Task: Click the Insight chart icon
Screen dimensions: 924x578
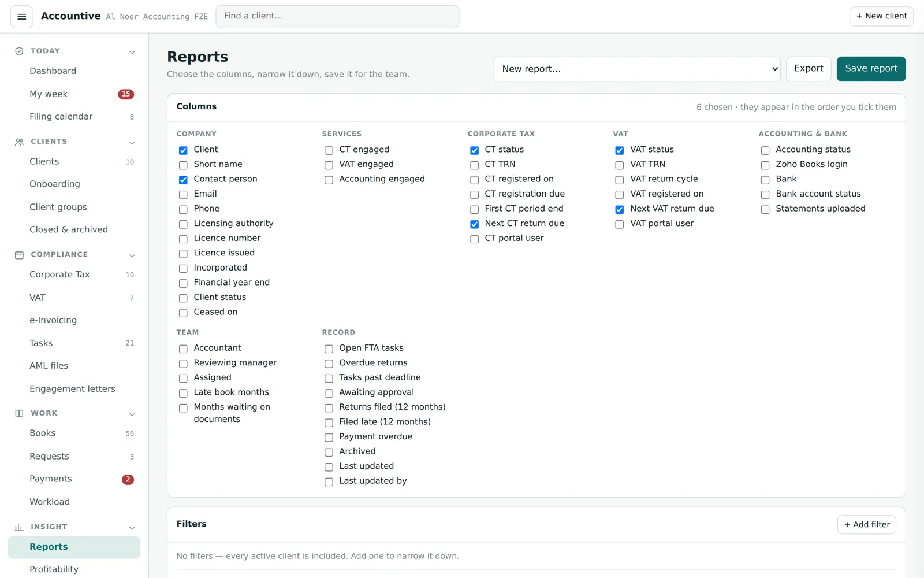Action: point(19,527)
